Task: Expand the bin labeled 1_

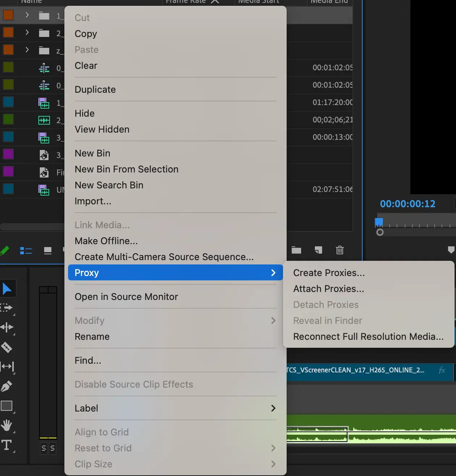Action: click(x=26, y=16)
